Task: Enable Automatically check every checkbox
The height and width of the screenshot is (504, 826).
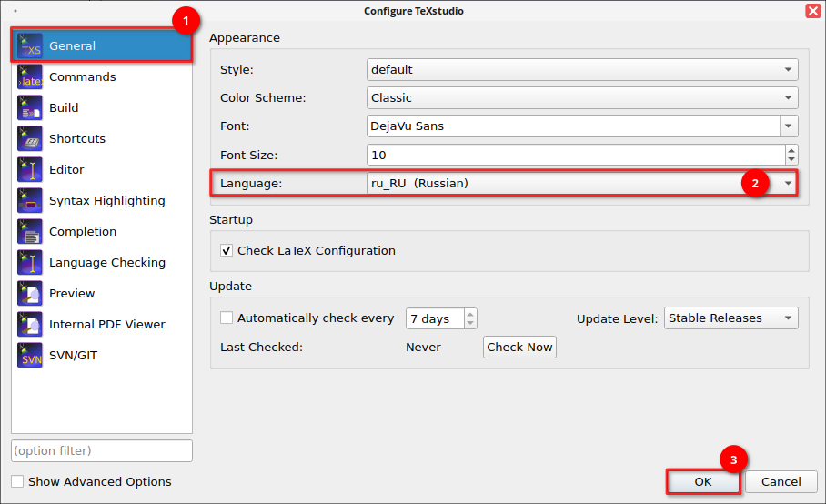Action: click(x=227, y=318)
